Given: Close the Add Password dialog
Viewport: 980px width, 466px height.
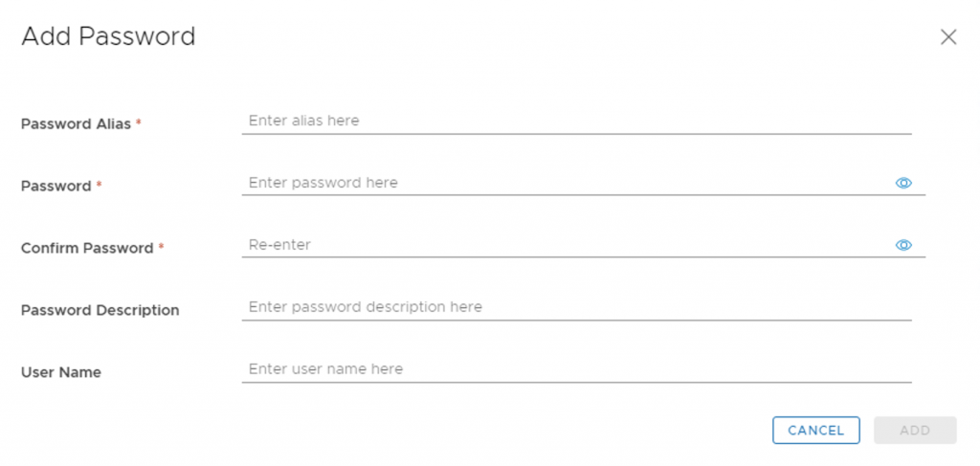Looking at the screenshot, I should point(948,37).
